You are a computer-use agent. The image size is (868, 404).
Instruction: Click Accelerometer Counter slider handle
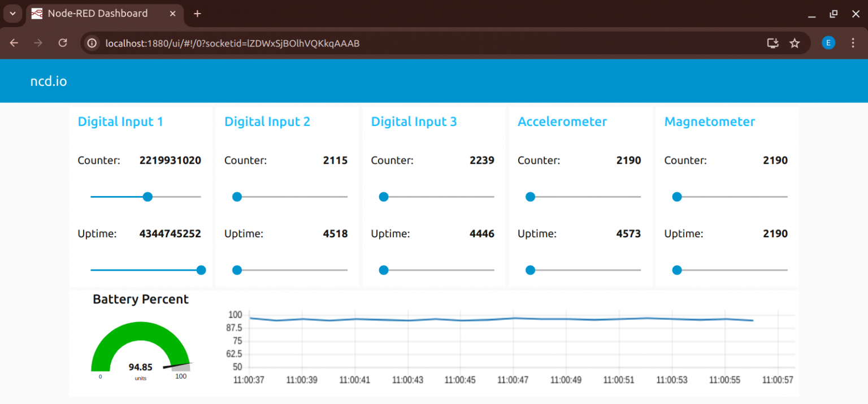click(x=530, y=197)
